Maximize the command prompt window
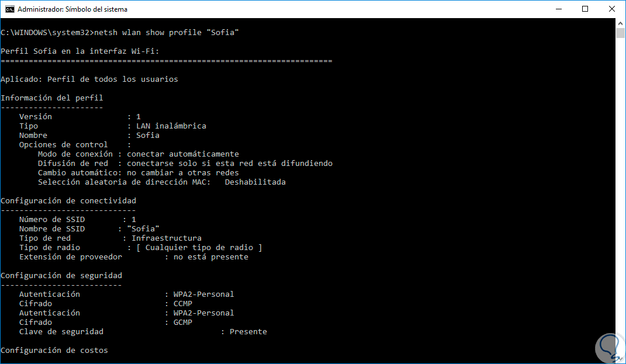This screenshot has width=626, height=364. 585,9
